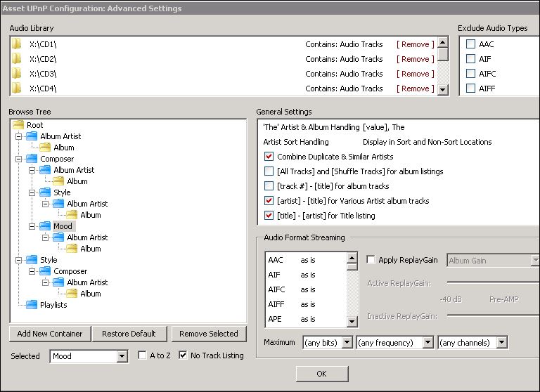Select the Root folder icon in Browse Tree

(19, 125)
